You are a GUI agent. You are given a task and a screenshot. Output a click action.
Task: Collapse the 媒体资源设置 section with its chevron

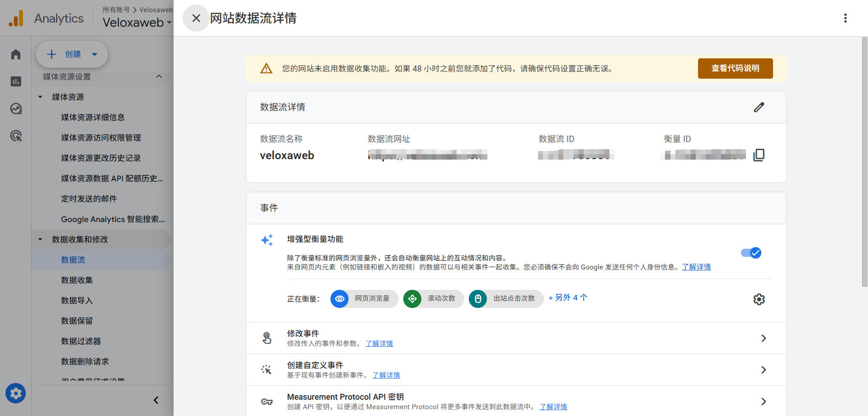(x=159, y=77)
